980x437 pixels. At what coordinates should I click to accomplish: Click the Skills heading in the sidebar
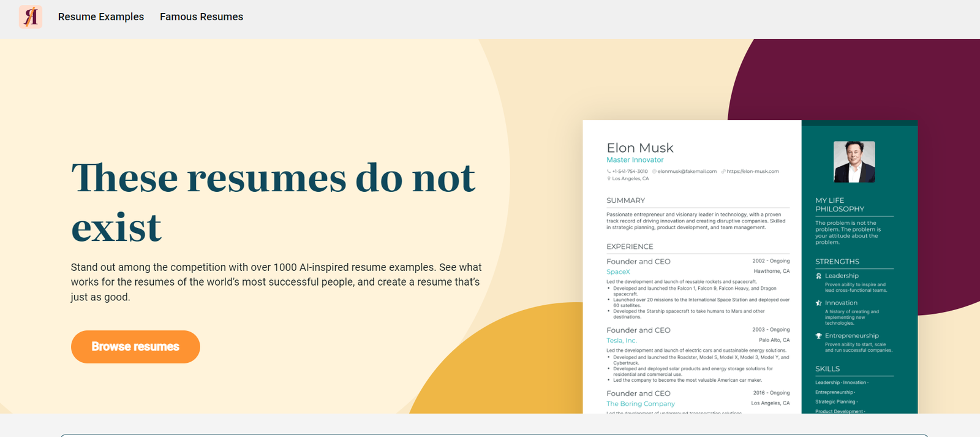pyautogui.click(x=827, y=369)
